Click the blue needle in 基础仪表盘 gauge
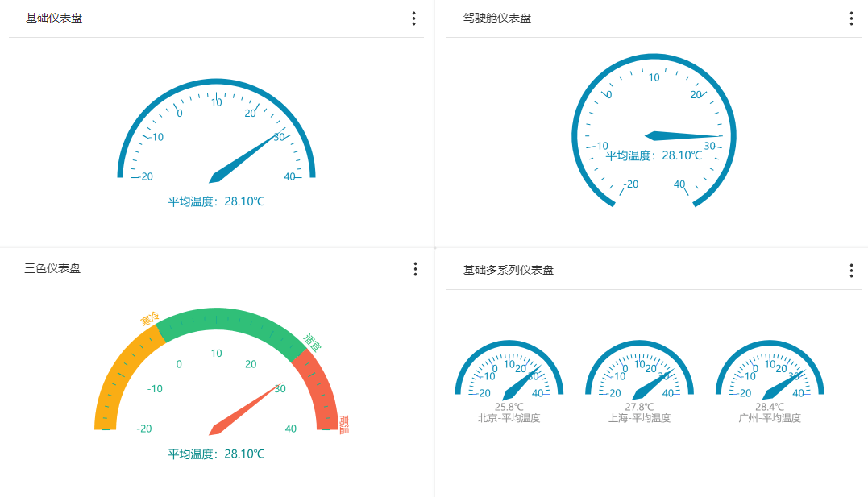This screenshot has height=497, width=868. pos(242,158)
